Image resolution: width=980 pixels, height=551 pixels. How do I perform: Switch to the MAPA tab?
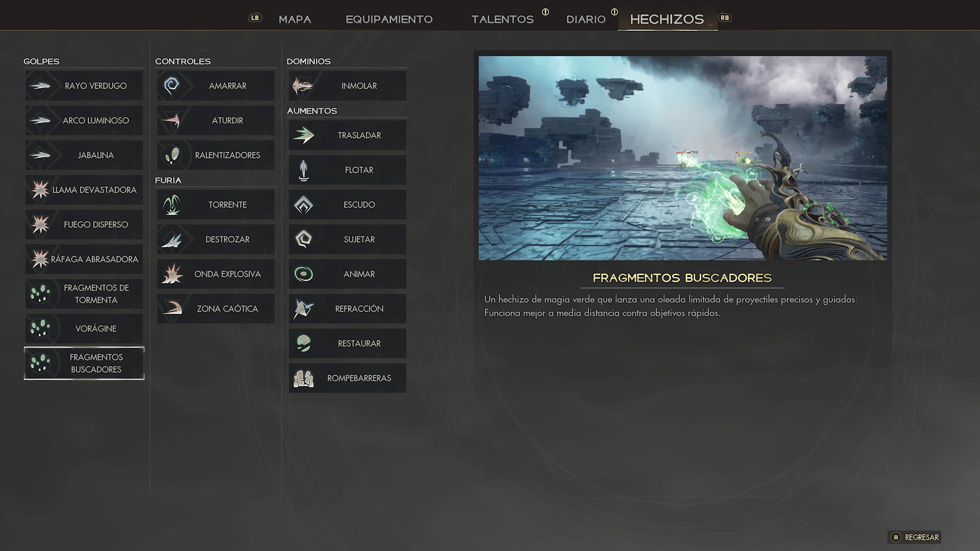pos(295,19)
